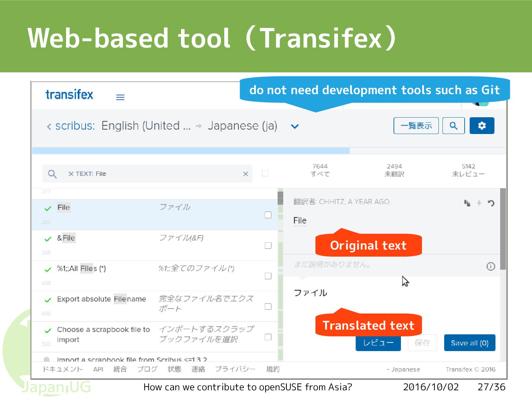Click green checkmark of the &File row

point(48,239)
